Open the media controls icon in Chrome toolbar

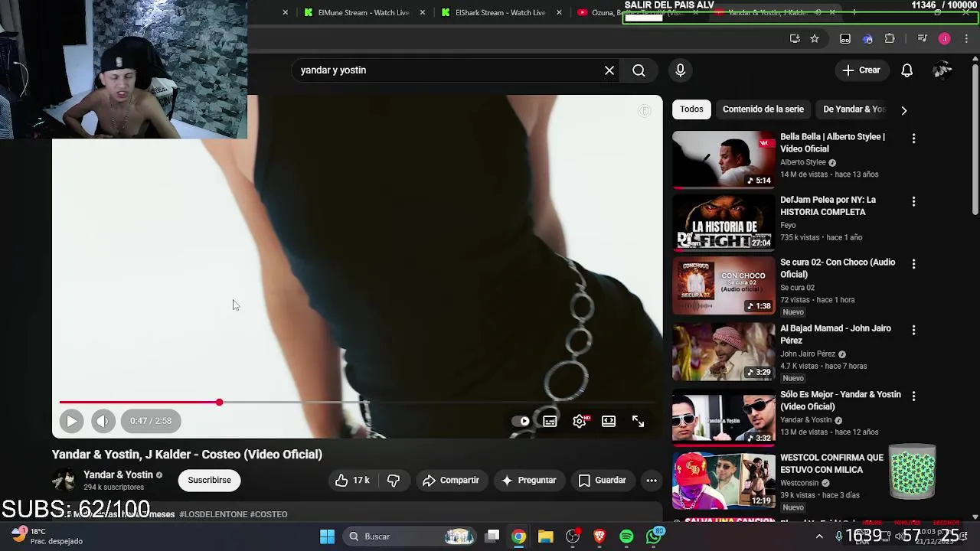[923, 38]
